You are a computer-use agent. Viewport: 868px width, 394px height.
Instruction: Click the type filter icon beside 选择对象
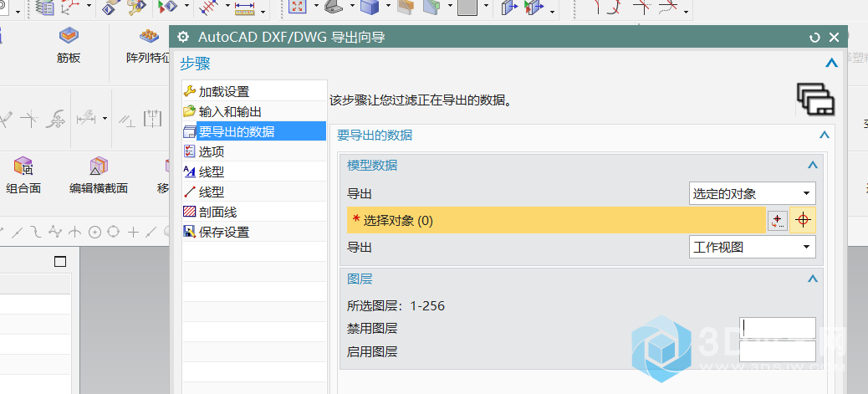pos(777,221)
